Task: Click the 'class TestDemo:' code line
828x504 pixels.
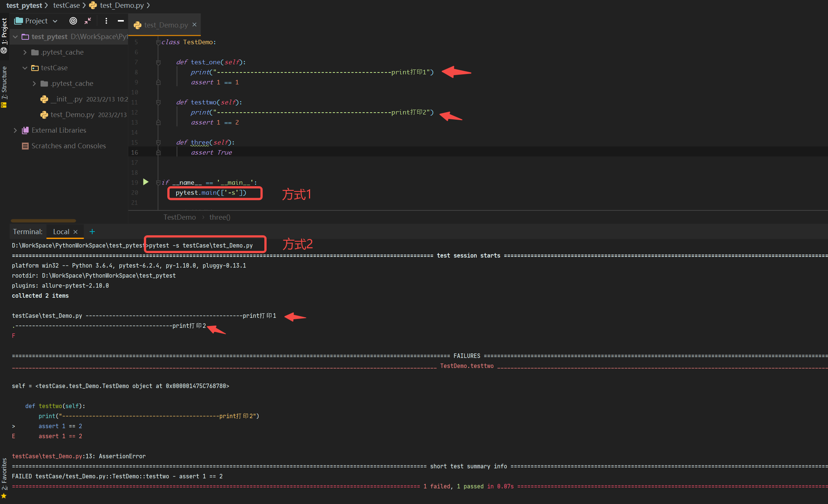Action: [x=189, y=42]
